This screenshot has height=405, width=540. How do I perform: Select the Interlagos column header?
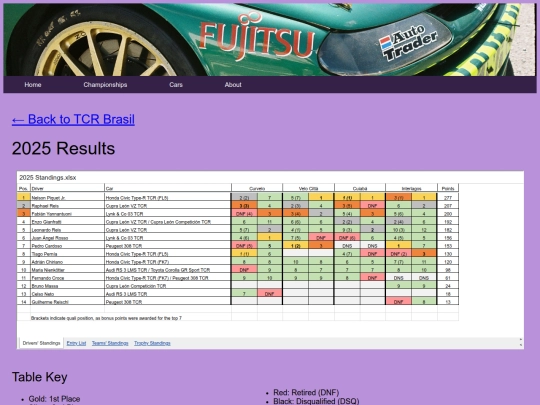[411, 188]
